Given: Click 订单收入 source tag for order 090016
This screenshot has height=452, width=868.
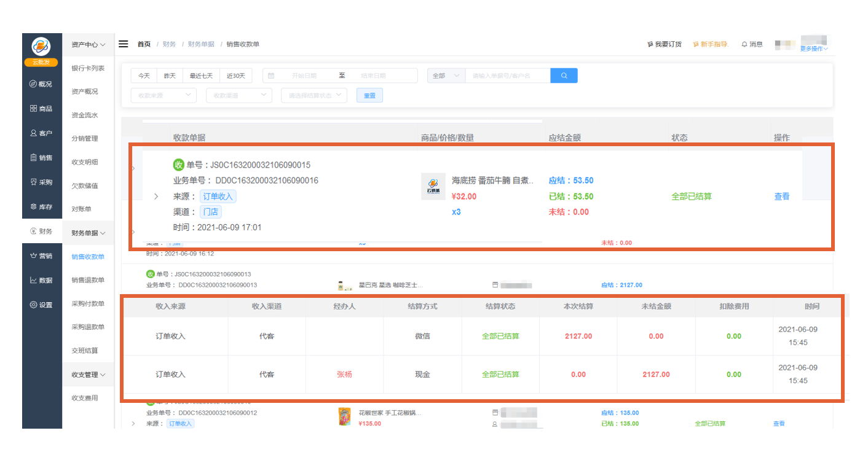Looking at the screenshot, I should [218, 197].
